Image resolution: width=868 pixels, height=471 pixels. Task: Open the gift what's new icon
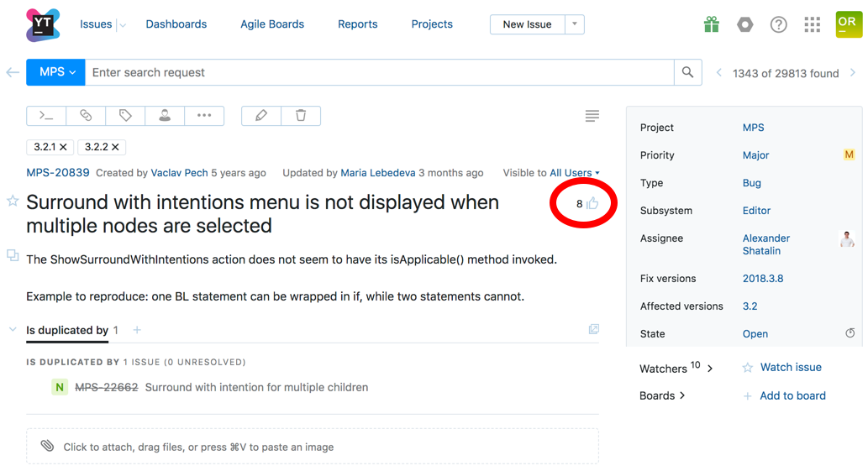point(712,24)
